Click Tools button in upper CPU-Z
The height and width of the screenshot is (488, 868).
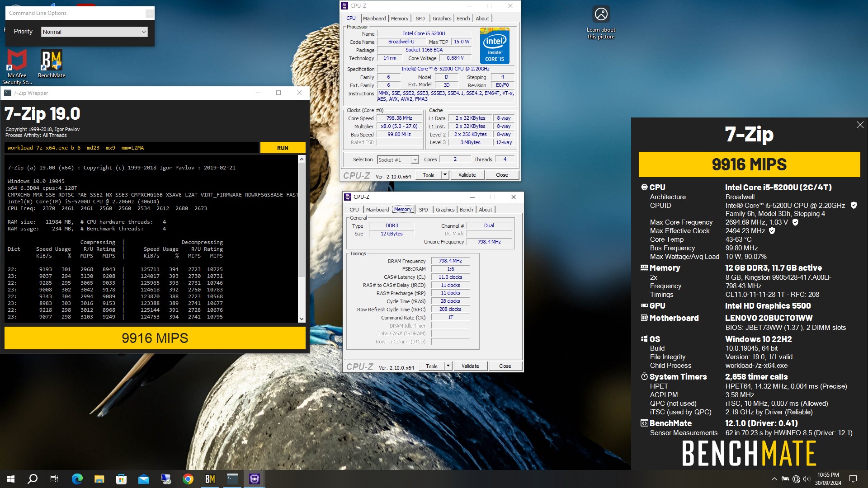(x=429, y=175)
